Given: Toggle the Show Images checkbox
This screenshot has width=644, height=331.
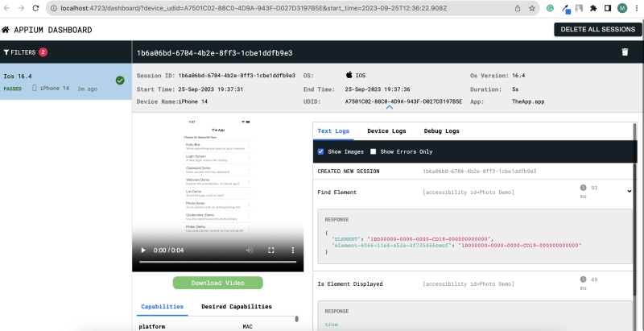Looking at the screenshot, I should (x=320, y=151).
